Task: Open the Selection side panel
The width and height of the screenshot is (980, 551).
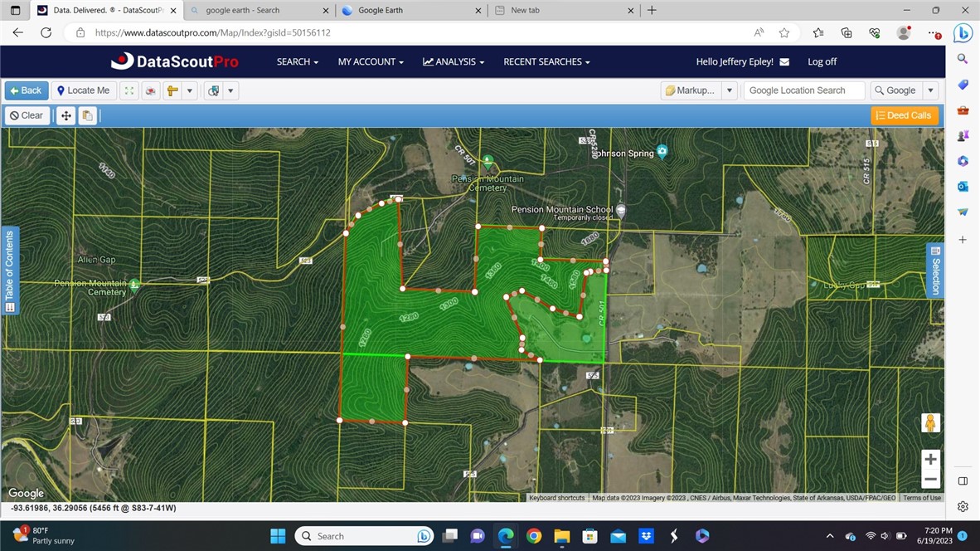Action: tap(935, 271)
